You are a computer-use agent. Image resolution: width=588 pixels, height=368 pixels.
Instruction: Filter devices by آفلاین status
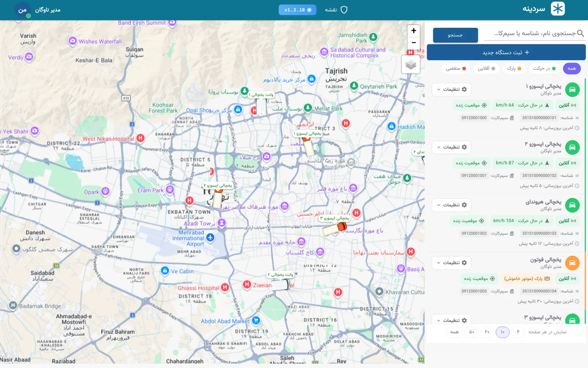click(x=486, y=68)
